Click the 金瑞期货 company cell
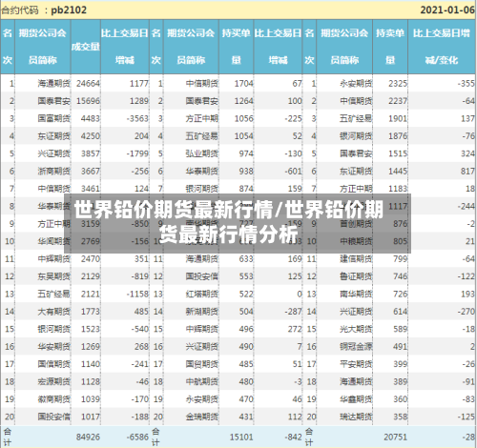This screenshot has width=477, height=448. (202, 417)
